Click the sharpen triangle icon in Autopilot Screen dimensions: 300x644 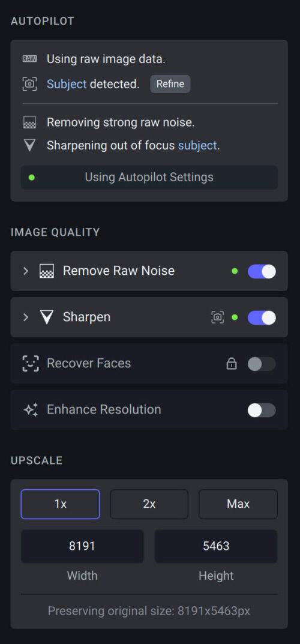pos(29,145)
